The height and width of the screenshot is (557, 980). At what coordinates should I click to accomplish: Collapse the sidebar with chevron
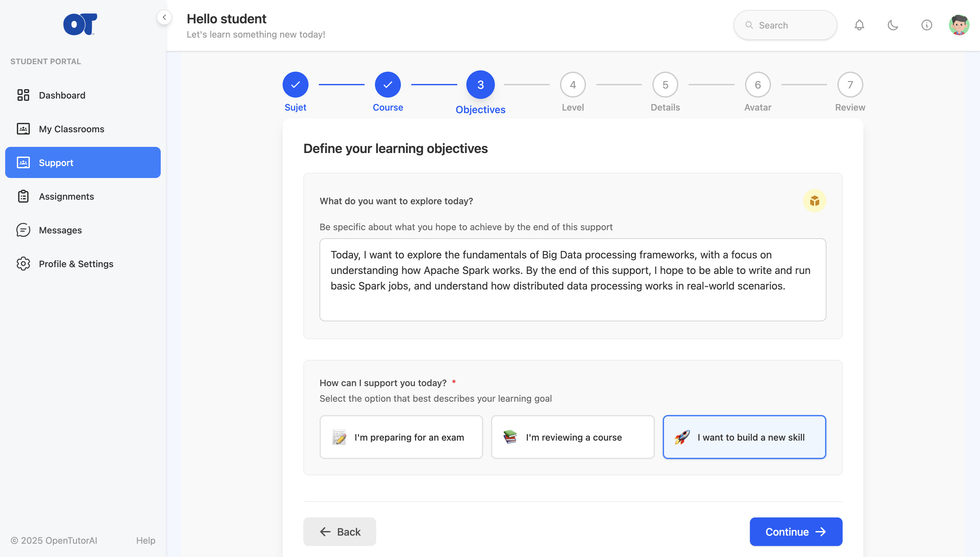click(164, 17)
